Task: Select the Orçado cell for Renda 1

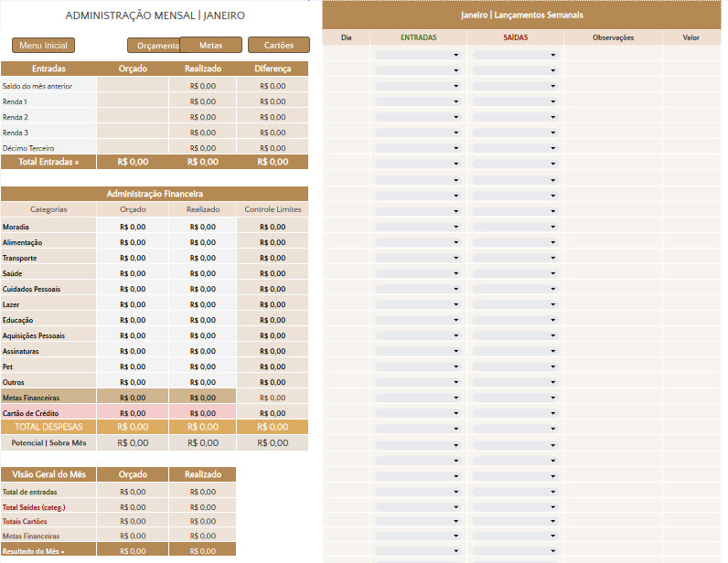Action: (133, 101)
